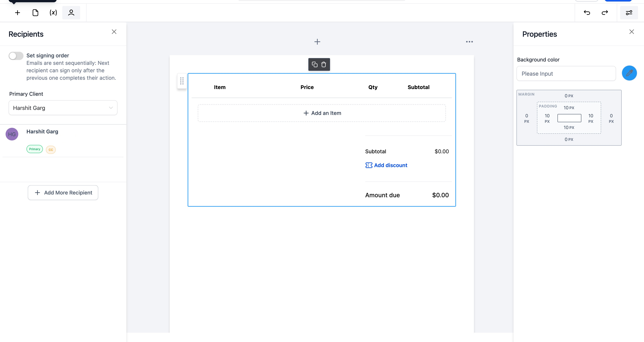The width and height of the screenshot is (644, 342).
Task: Click the Amount due label
Action: [382, 195]
